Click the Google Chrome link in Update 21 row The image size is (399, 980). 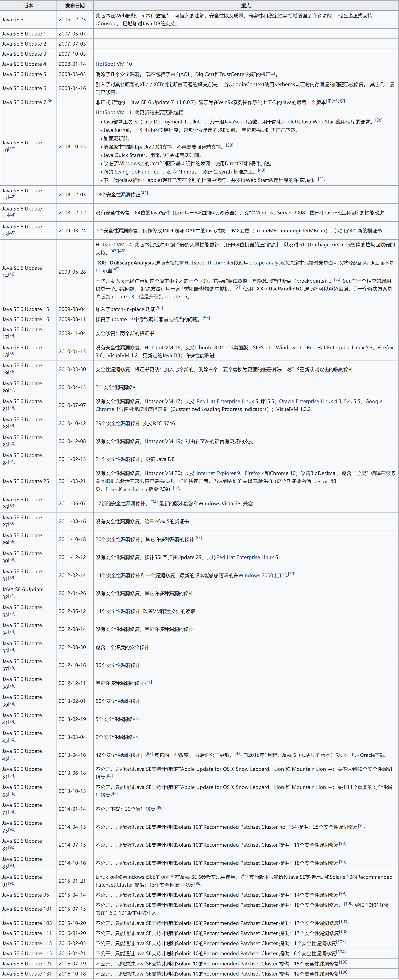click(x=374, y=401)
